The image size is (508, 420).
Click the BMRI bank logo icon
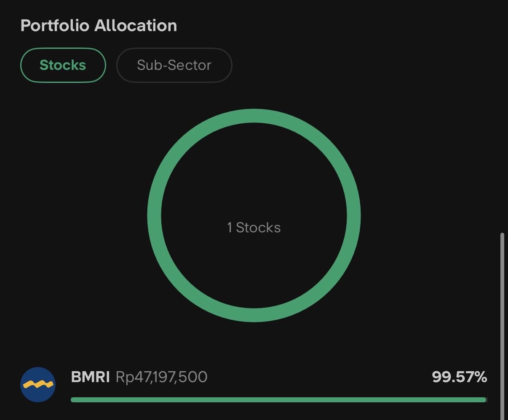[x=38, y=384]
